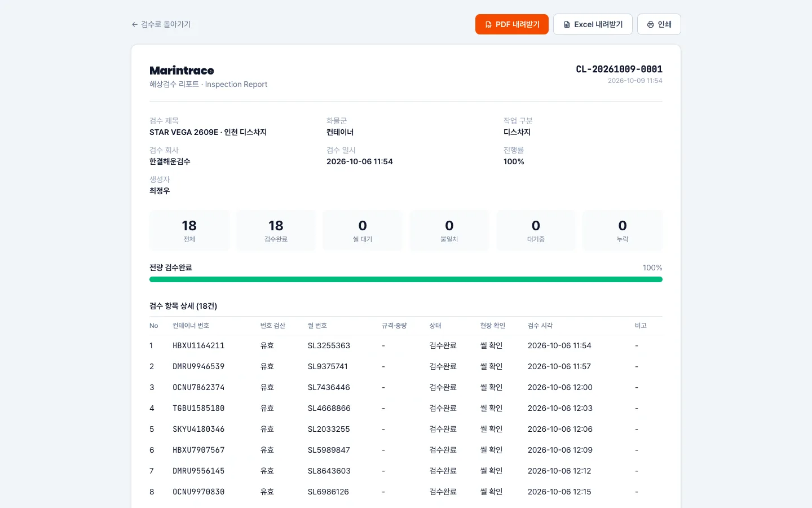Viewport: 812px width, 508px height.
Task: Click the back arrow icon beside 검수로 돌아가기
Action: 135,24
